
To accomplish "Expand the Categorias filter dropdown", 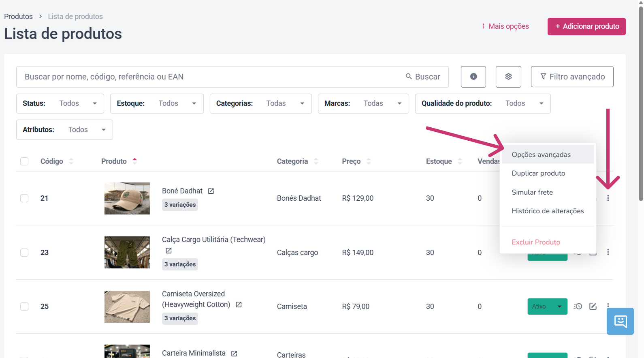I will tap(260, 103).
